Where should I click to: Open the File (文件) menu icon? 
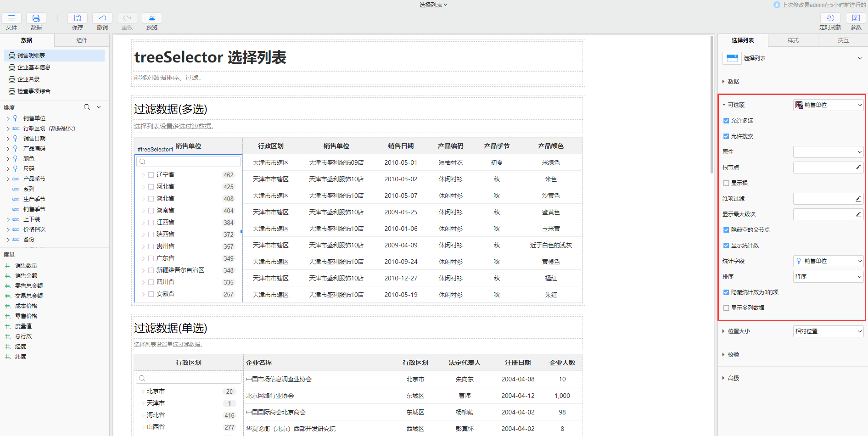[x=11, y=18]
